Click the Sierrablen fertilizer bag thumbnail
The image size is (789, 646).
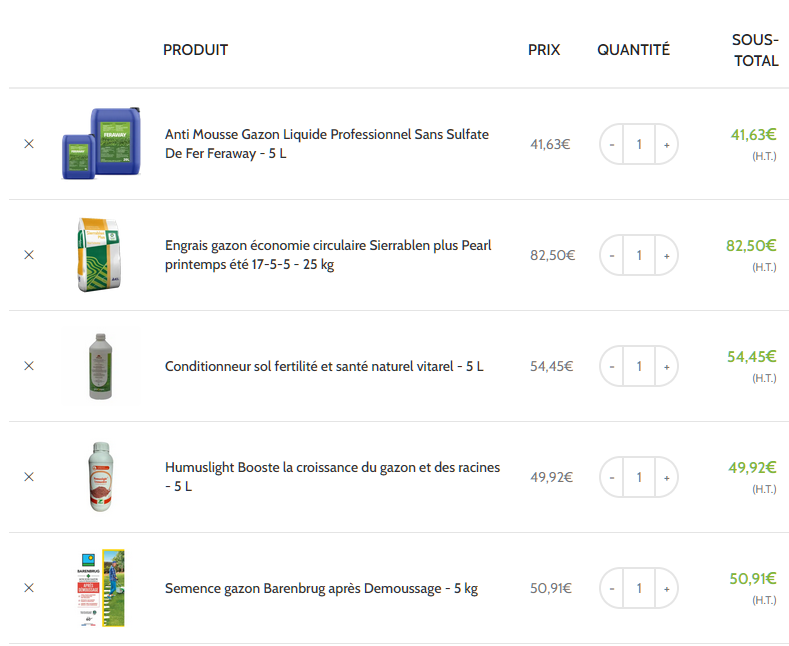pos(99,255)
